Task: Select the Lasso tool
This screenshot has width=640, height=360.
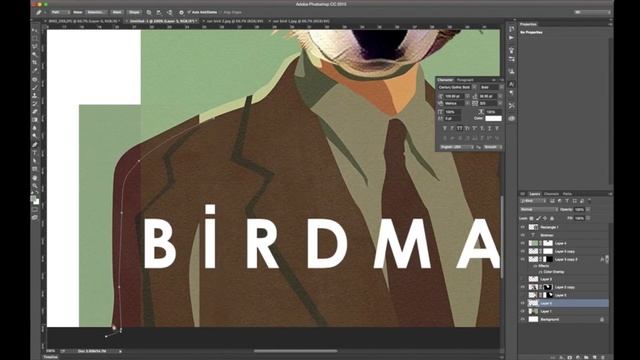Action: (x=35, y=47)
